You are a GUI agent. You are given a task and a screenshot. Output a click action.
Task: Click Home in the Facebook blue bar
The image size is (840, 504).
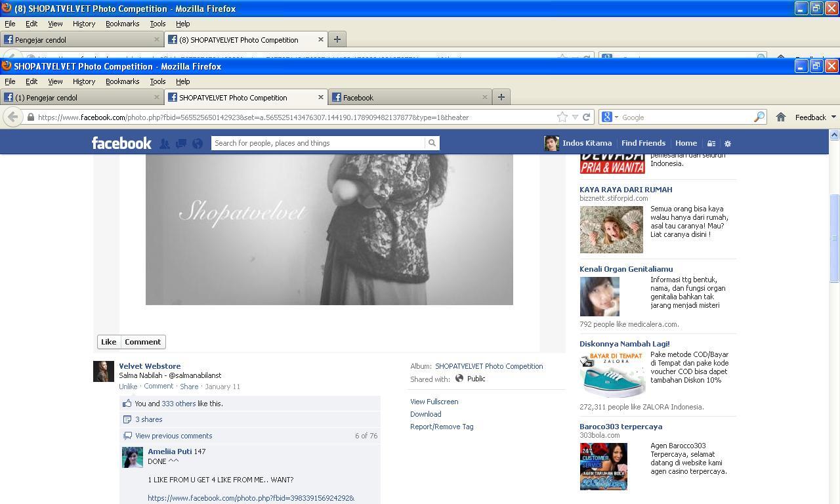686,143
